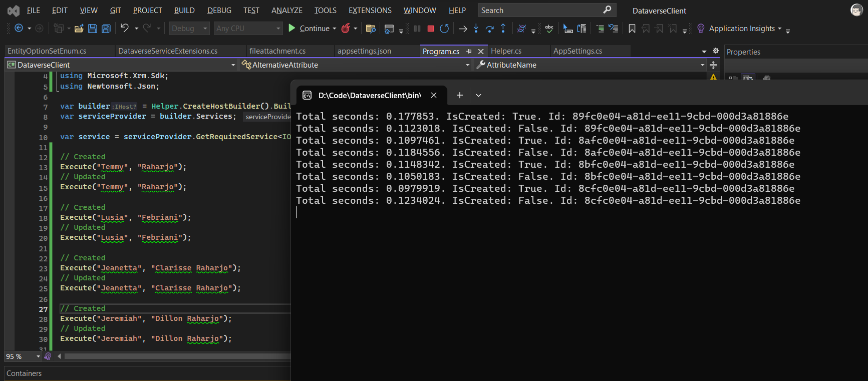
Task: Open the EDIT menu
Action: (60, 11)
